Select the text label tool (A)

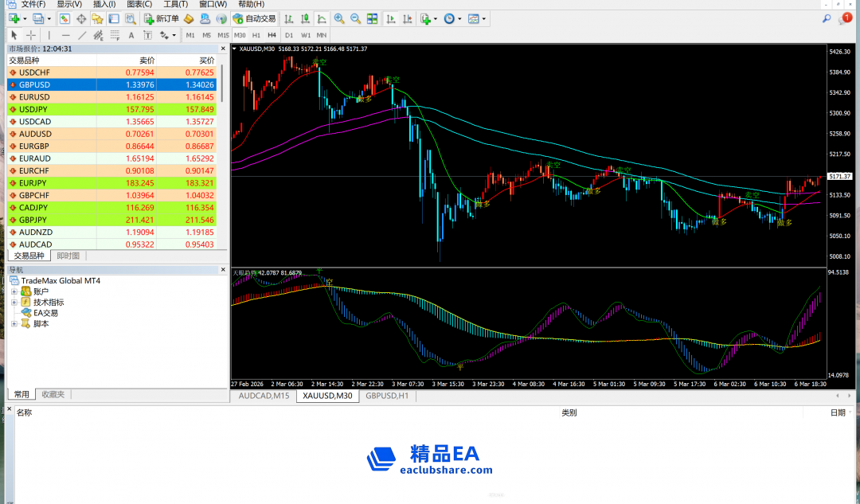131,35
